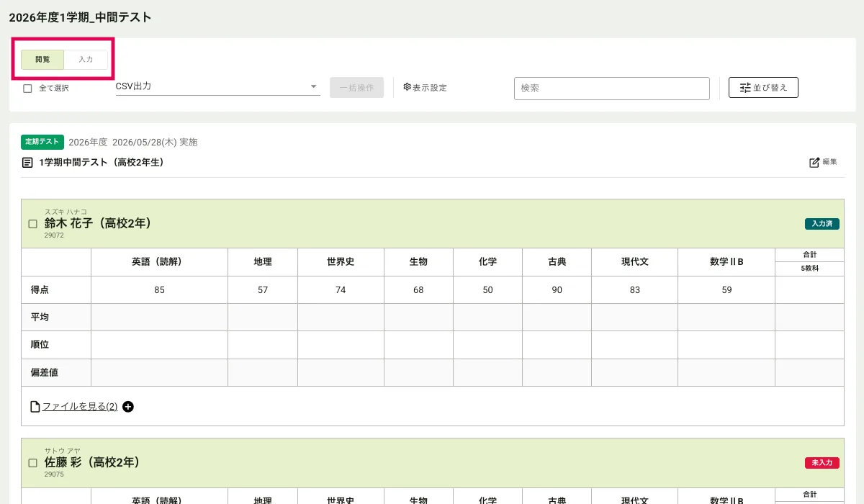Click the sort sliders icon in 並び替え

point(745,88)
